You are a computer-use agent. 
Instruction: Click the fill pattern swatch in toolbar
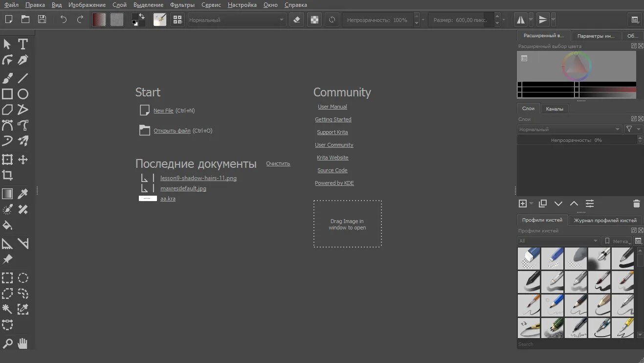tap(117, 20)
